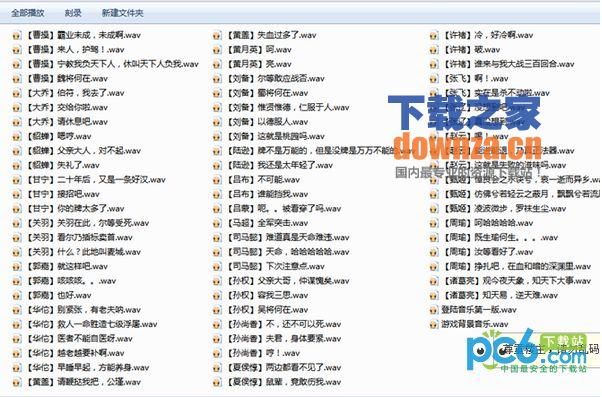This screenshot has height=397, width=602.
Task: Click the 刻录 toolbar button
Action: pos(73,13)
